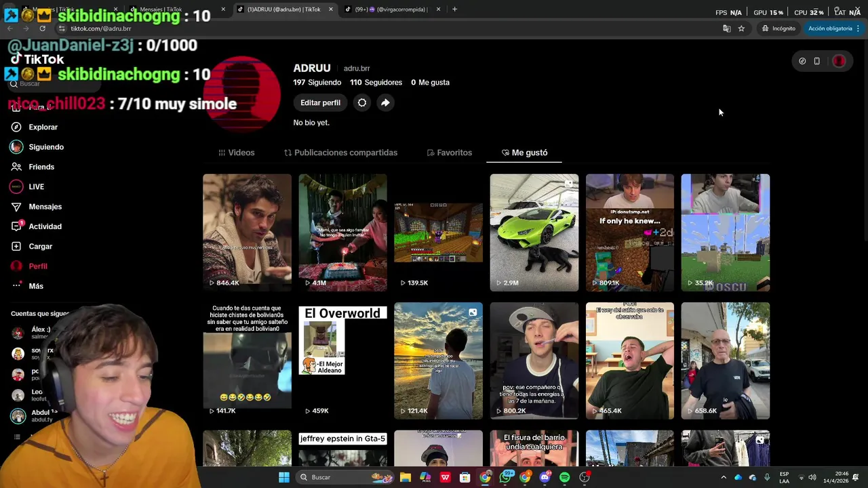
Task: Close the '(1)ADRUU (@adru.brr) | TikTok' tab
Action: (331, 9)
